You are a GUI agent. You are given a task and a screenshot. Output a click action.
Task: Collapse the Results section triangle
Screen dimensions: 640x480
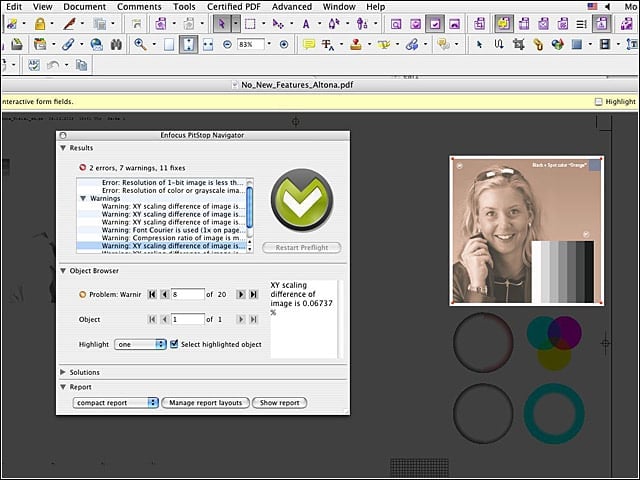63,148
